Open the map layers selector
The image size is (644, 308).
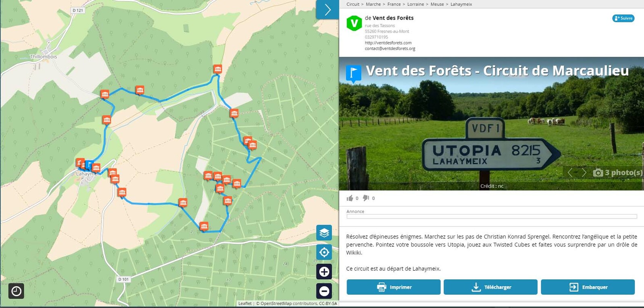coord(324,233)
